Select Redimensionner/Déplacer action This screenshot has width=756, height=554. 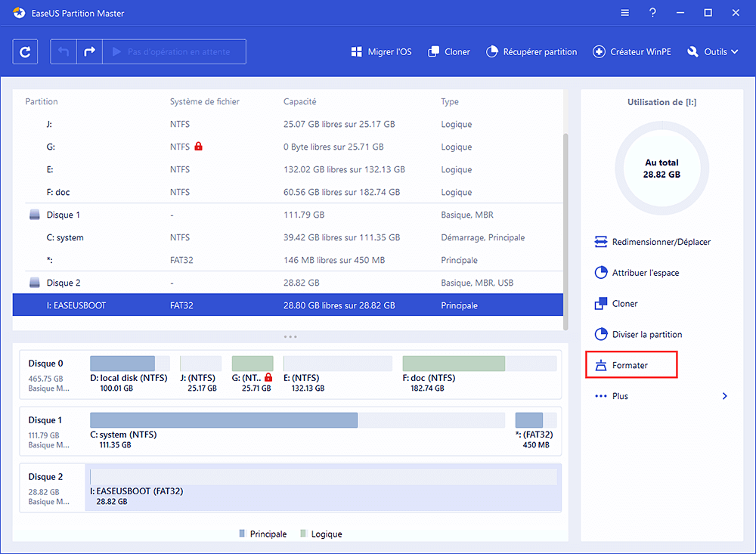coord(652,242)
